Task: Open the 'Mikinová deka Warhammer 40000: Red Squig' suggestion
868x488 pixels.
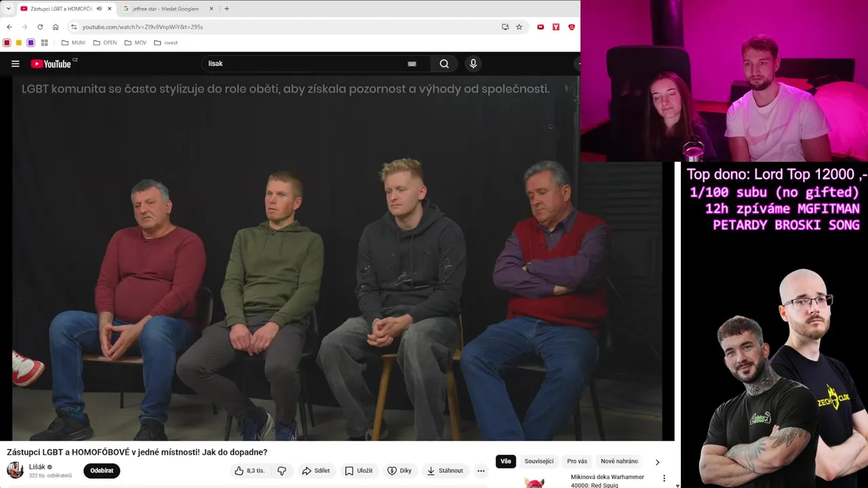Action: pyautogui.click(x=607, y=481)
